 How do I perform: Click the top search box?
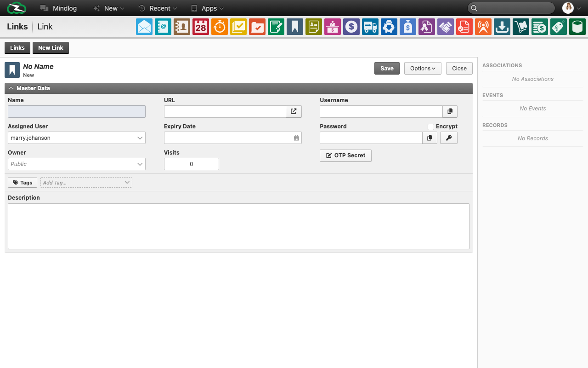tap(511, 8)
